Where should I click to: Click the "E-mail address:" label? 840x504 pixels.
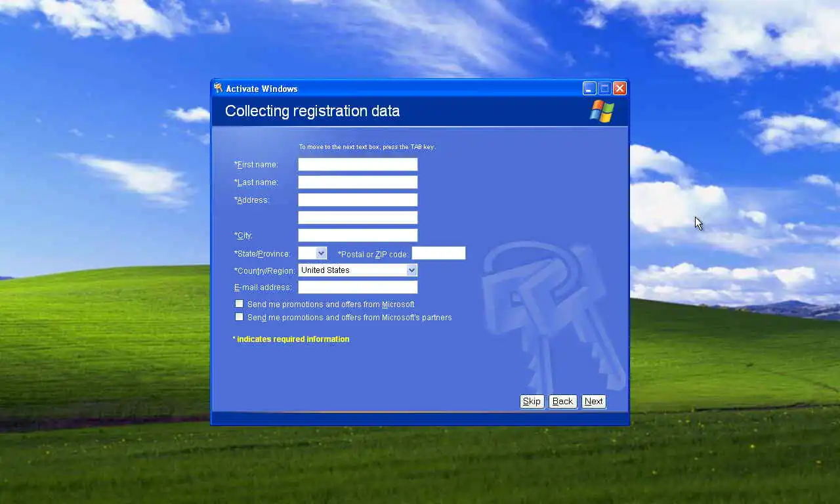pos(263,287)
